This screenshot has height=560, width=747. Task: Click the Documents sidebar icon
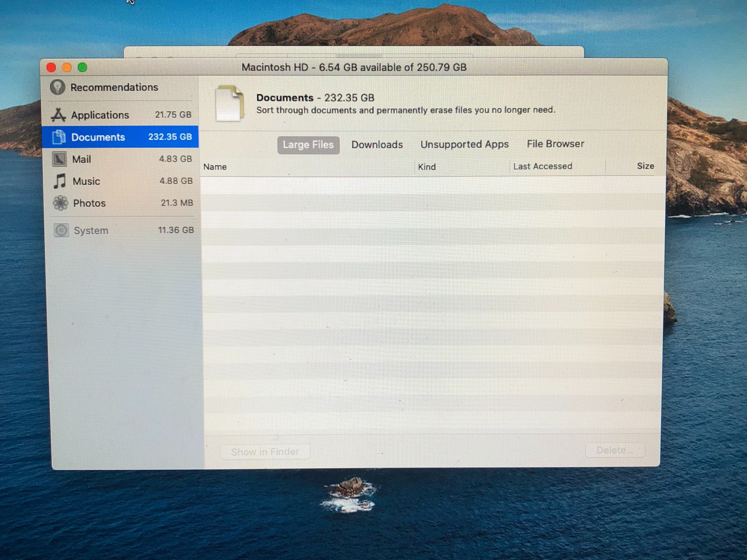[x=59, y=137]
